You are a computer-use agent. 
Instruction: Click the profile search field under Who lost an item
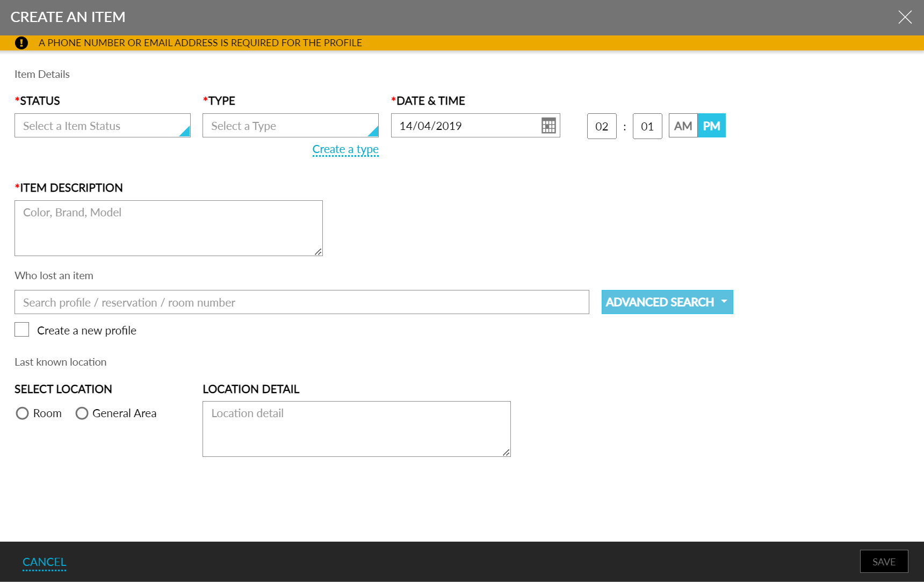point(301,302)
